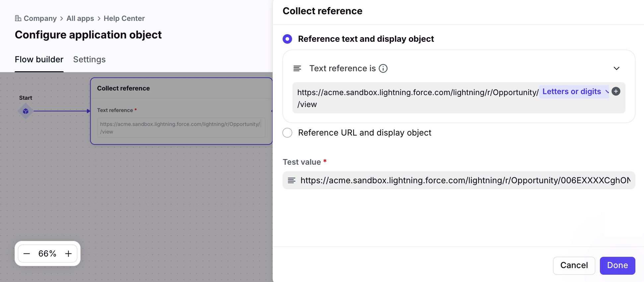Click the 66% zoom level indicator

point(47,254)
